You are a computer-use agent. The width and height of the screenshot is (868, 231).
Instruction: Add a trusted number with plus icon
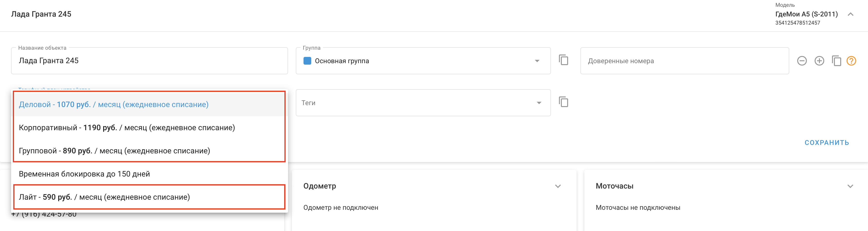pyautogui.click(x=819, y=61)
